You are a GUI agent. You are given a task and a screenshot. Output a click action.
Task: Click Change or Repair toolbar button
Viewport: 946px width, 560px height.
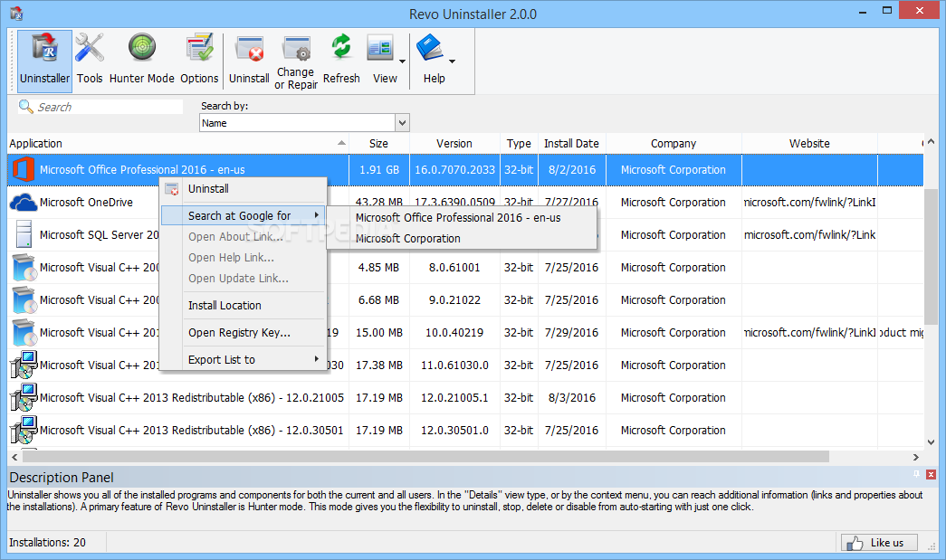click(x=296, y=61)
